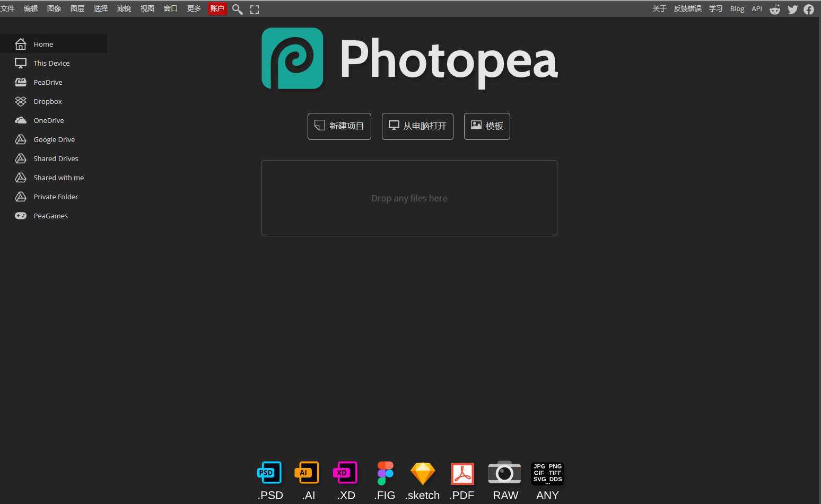821x504 pixels.
Task: Open Dropbox from the sidebar
Action: coord(48,101)
